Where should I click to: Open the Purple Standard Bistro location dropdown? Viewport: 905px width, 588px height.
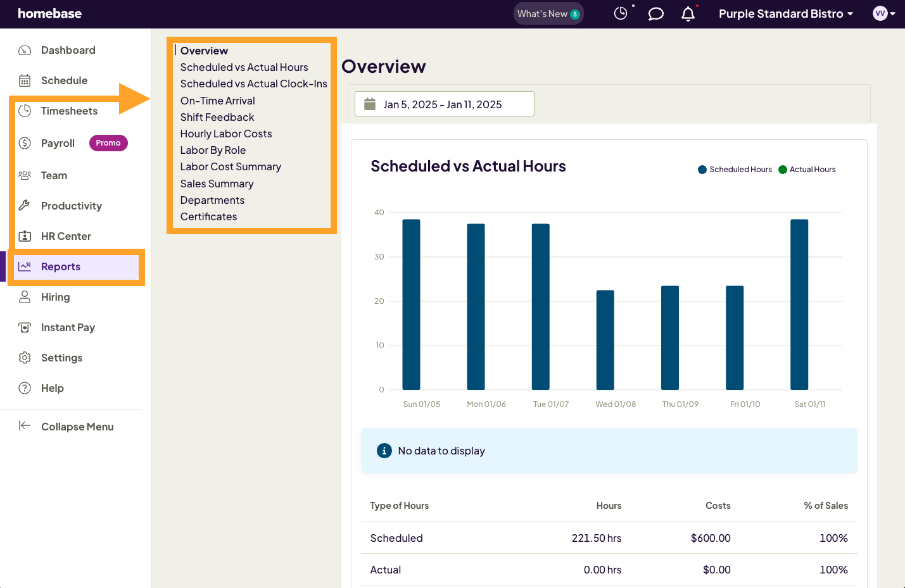coord(785,13)
